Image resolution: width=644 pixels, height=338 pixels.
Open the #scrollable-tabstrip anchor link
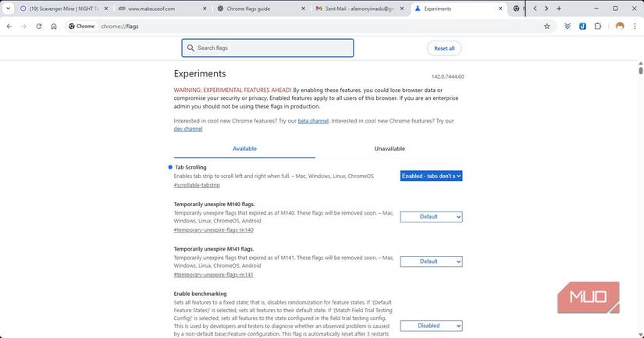(197, 185)
